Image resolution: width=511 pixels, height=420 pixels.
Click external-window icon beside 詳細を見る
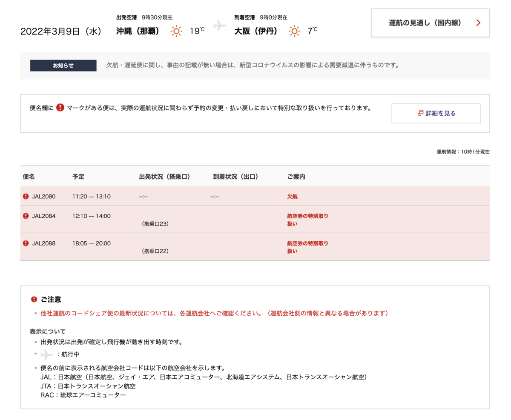(x=420, y=113)
